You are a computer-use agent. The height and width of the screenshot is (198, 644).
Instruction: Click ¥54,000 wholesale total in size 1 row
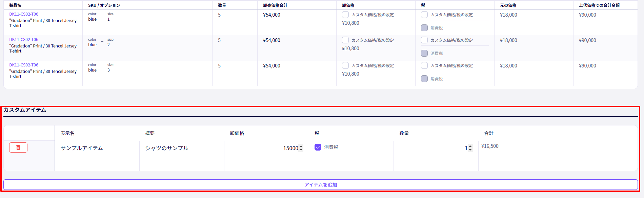click(x=271, y=15)
